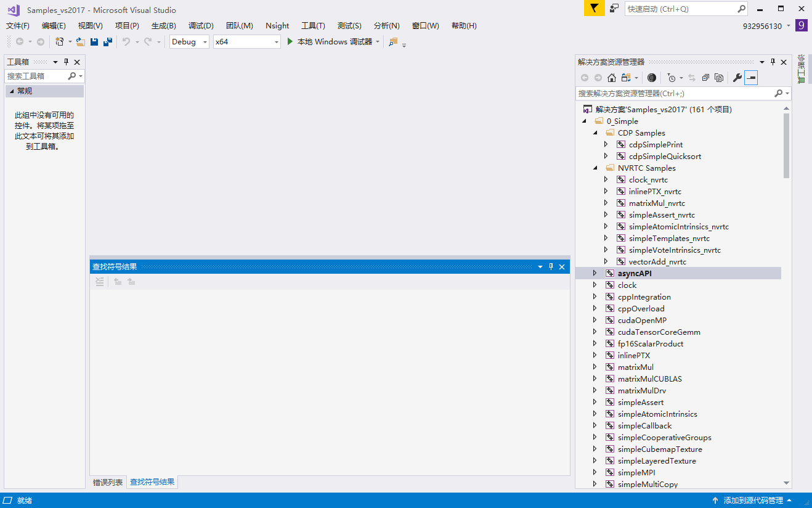Screen dimensions: 812x508
Task: Click the collapse-all icon in Find Symbol Results toolbar
Action: [100, 282]
